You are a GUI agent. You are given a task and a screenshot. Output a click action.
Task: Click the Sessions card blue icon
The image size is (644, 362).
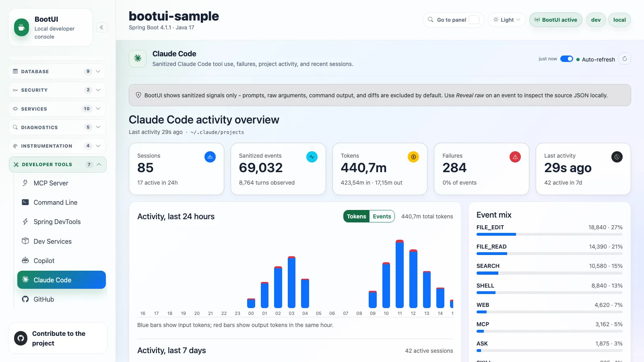coord(210,157)
